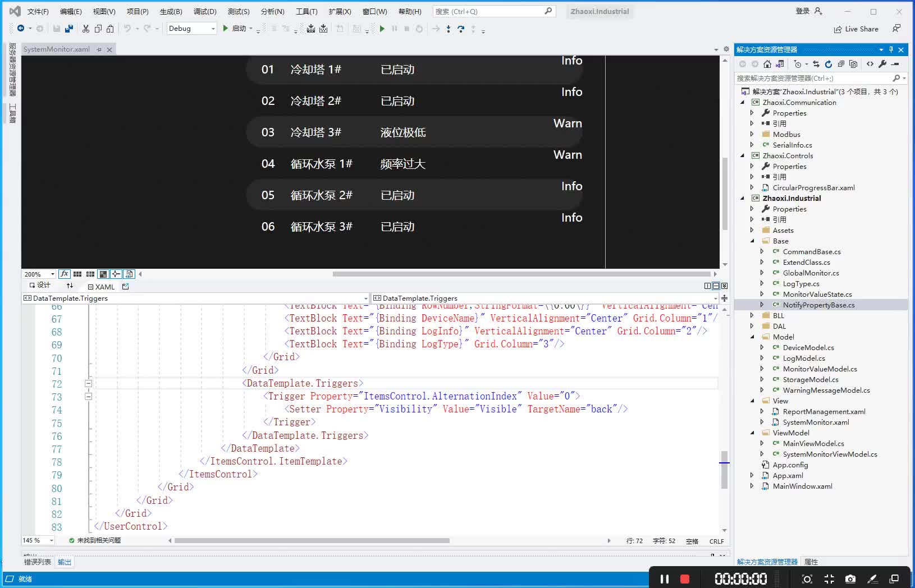The image size is (915, 588).
Task: Open the designer 200% zoom dropdown
Action: (x=52, y=274)
